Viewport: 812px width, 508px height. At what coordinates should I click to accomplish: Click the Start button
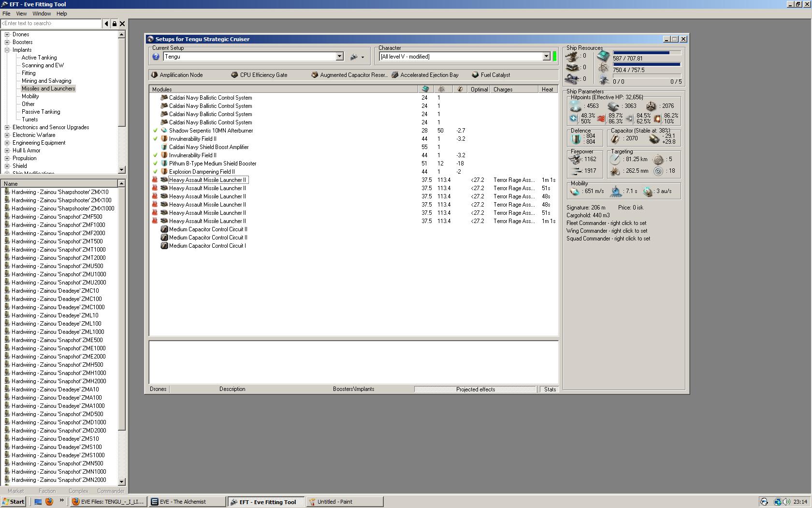14,502
